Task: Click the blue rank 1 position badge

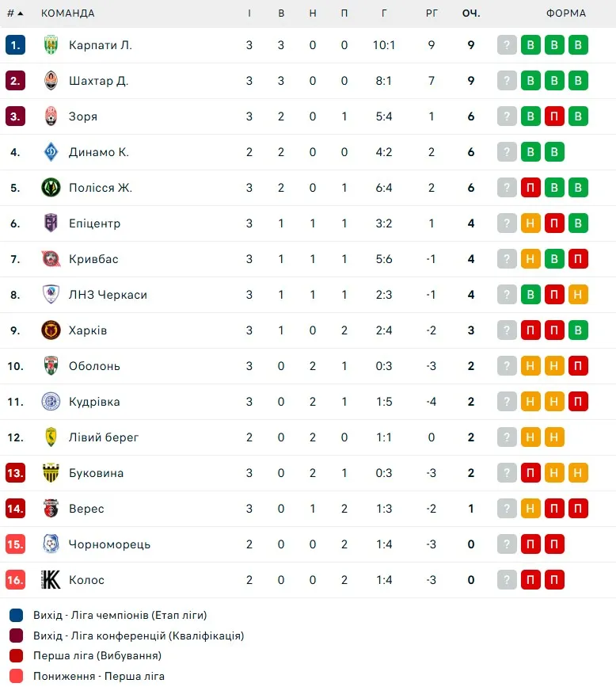Action: pos(15,44)
